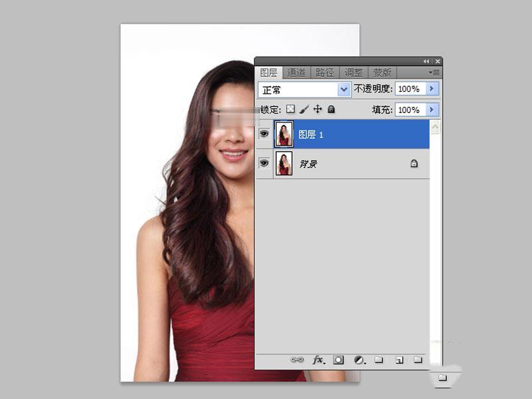Toggle lock transparent pixels
This screenshot has width=532, height=399.
pyautogui.click(x=291, y=109)
